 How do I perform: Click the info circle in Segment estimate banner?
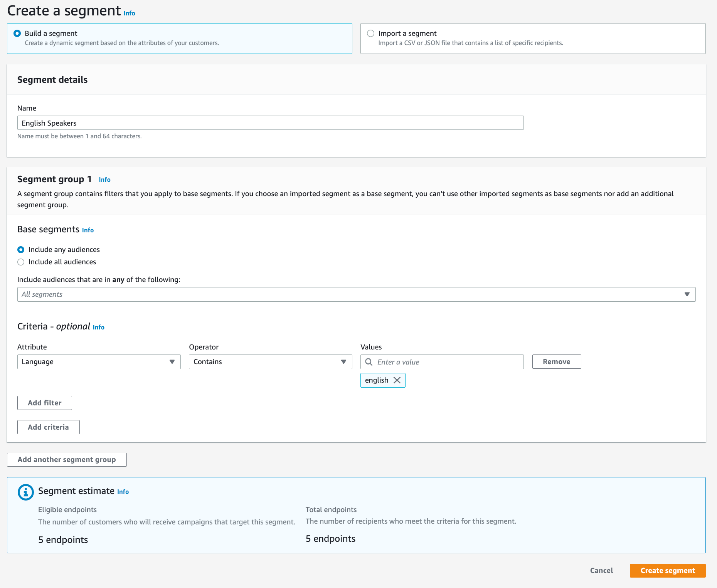click(25, 492)
